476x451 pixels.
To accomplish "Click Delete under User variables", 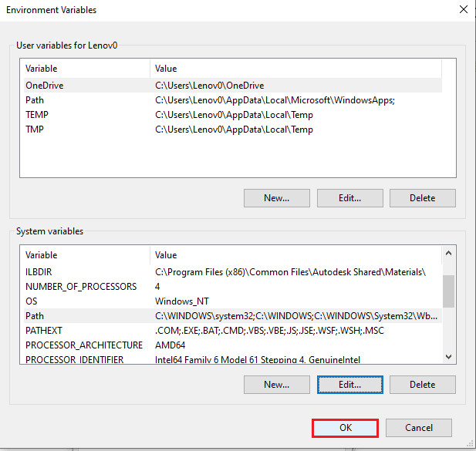I will point(422,197).
